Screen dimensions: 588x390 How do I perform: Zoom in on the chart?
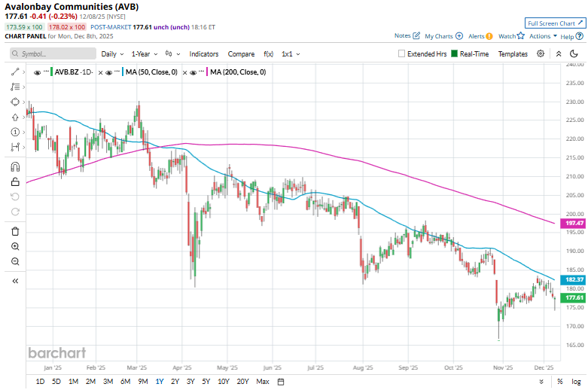[x=15, y=246]
